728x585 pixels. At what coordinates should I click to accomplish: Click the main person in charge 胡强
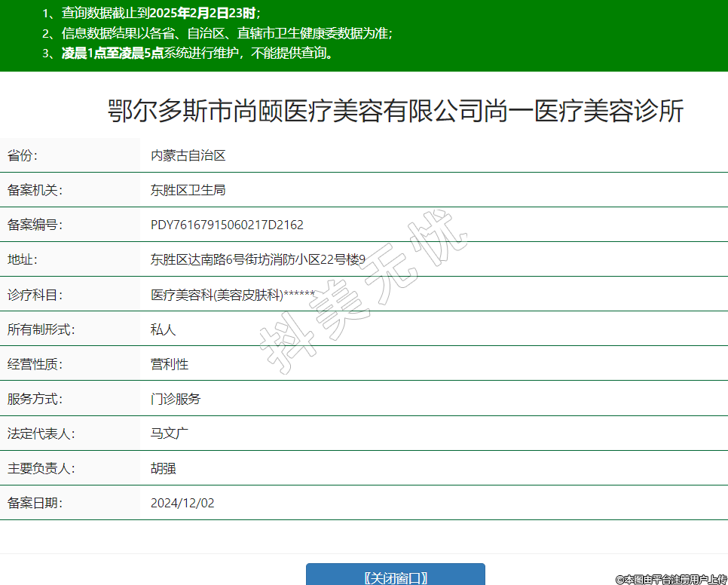(164, 468)
